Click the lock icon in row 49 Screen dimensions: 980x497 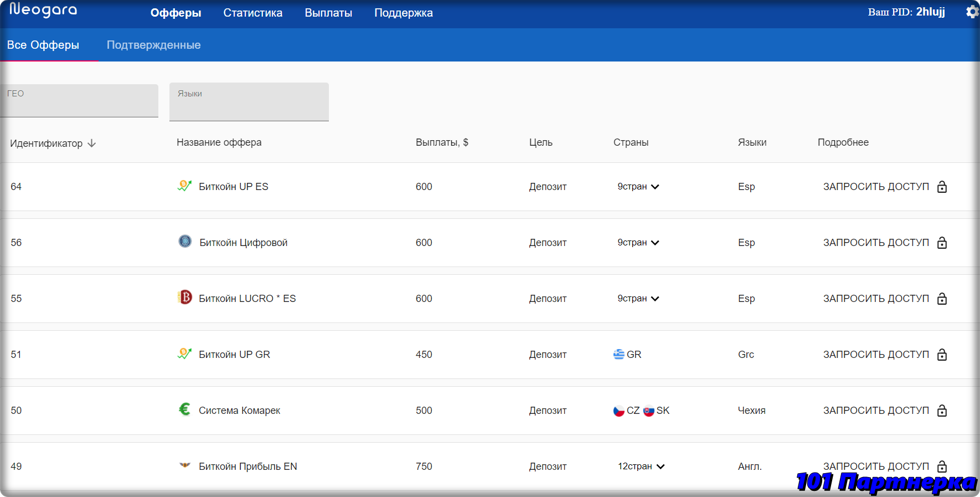pos(942,467)
